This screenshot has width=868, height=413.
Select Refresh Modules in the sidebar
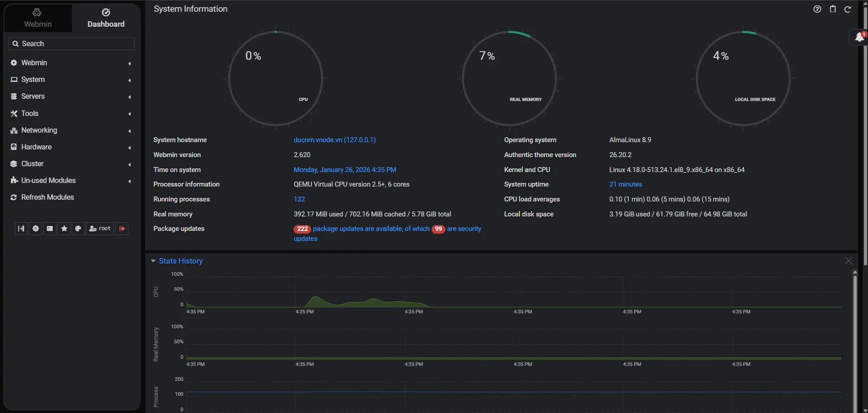pos(47,197)
